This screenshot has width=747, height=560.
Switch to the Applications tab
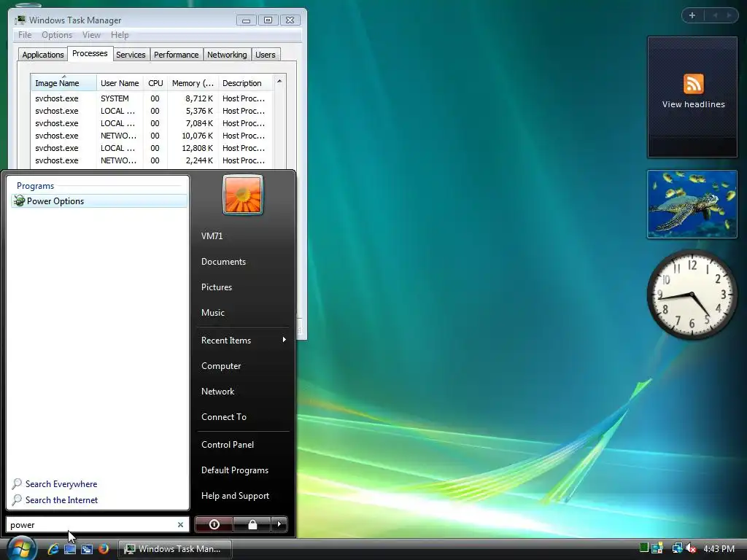[43, 54]
